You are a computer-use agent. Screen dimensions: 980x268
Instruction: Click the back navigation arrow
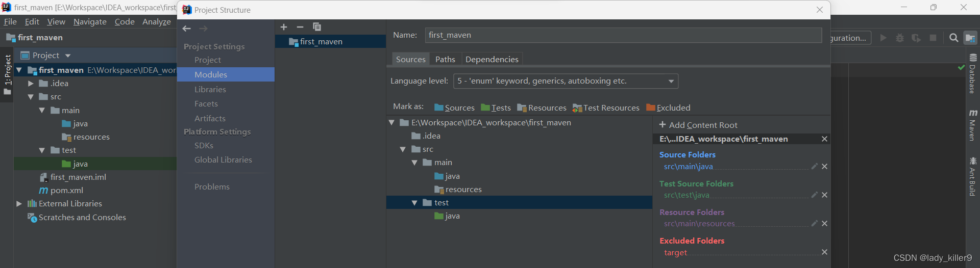[x=187, y=29]
